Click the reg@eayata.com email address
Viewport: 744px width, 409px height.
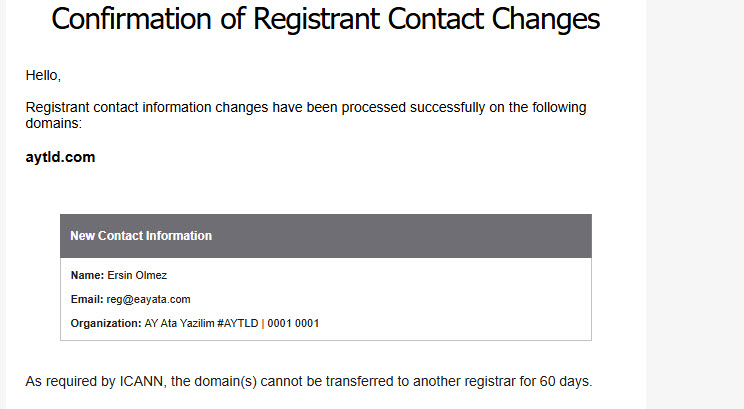(149, 299)
